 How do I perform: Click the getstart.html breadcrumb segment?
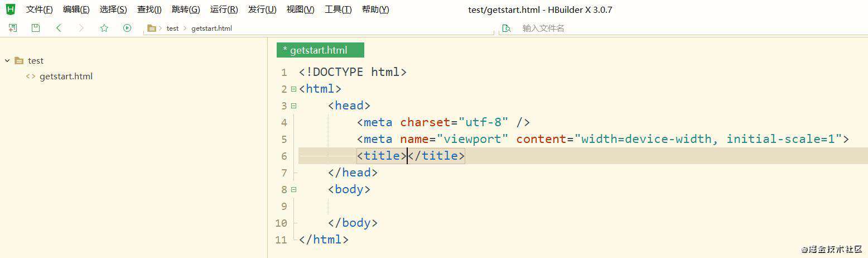(x=211, y=28)
